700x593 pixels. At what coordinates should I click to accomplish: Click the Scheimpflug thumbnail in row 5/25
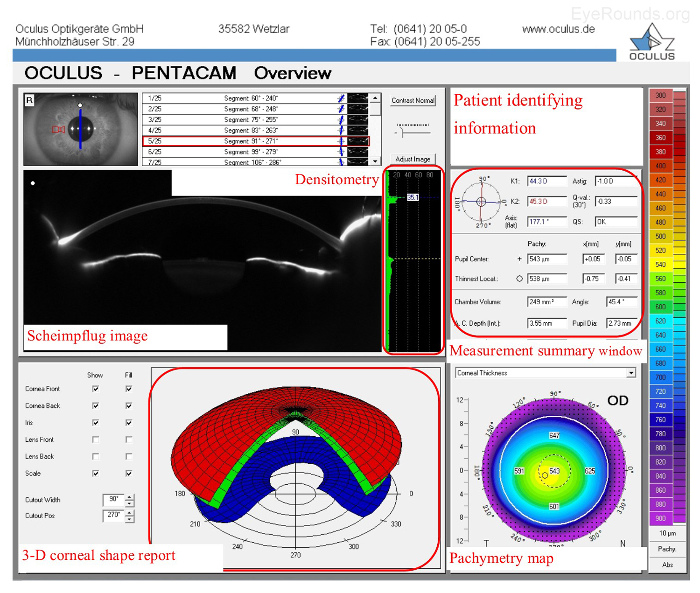click(x=358, y=141)
